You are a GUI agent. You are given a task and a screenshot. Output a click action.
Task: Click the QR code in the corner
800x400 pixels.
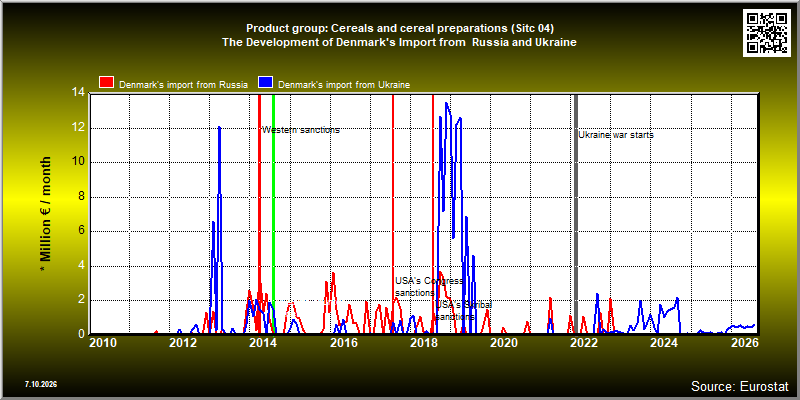(x=767, y=32)
